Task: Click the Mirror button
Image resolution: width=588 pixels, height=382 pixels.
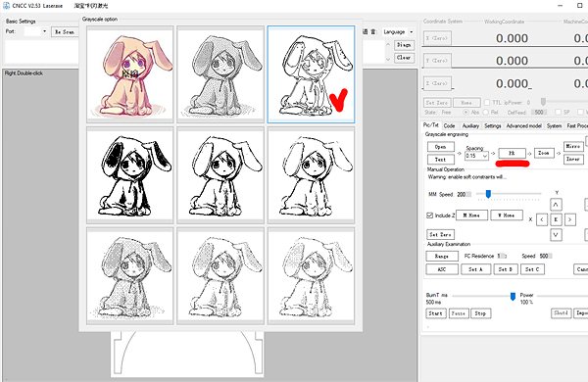Action: pyautogui.click(x=573, y=146)
